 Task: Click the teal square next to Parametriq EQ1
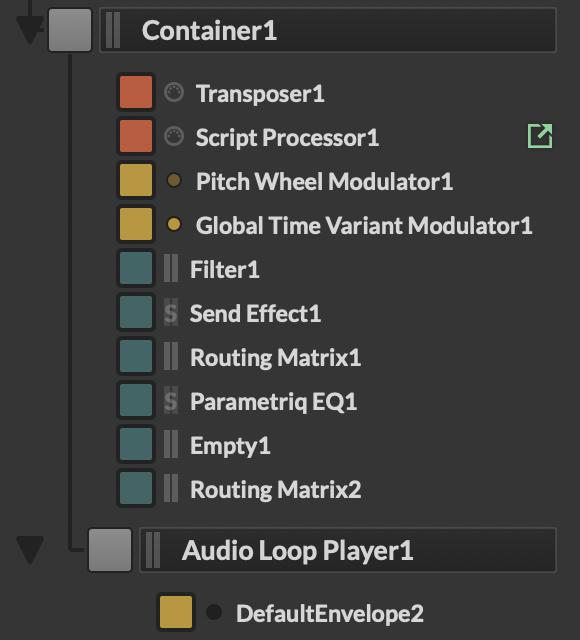136,401
